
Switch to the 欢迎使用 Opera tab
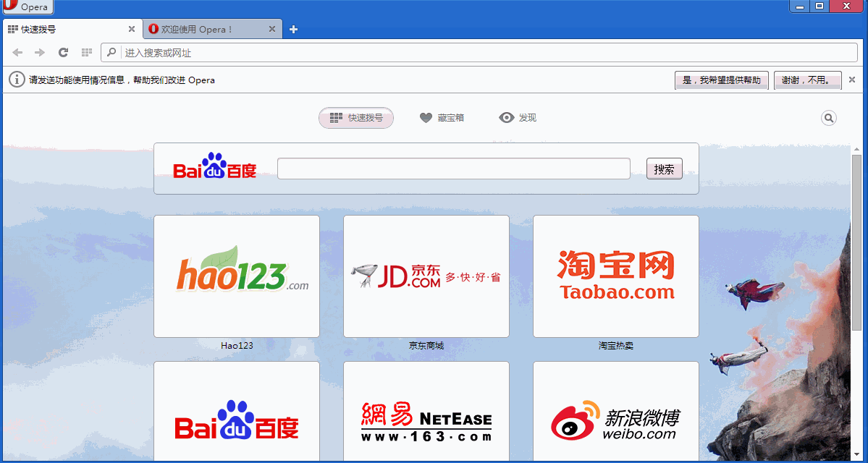[x=205, y=29]
